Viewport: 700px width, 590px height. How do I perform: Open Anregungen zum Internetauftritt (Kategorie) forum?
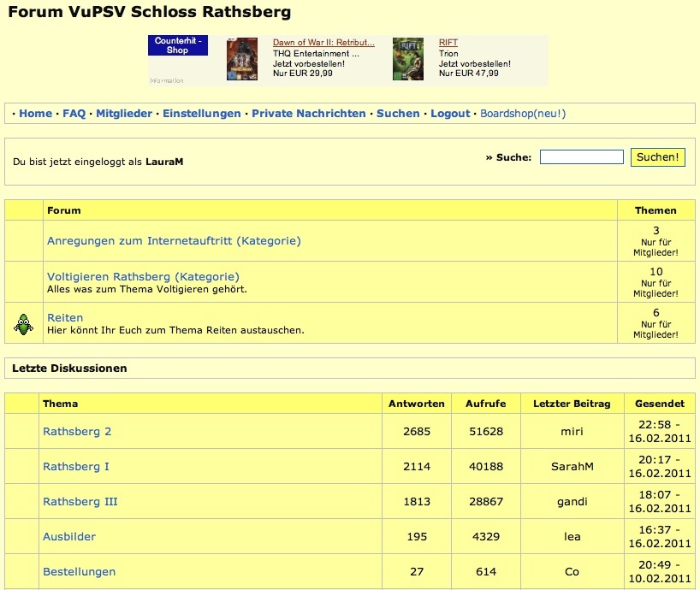[x=174, y=241]
